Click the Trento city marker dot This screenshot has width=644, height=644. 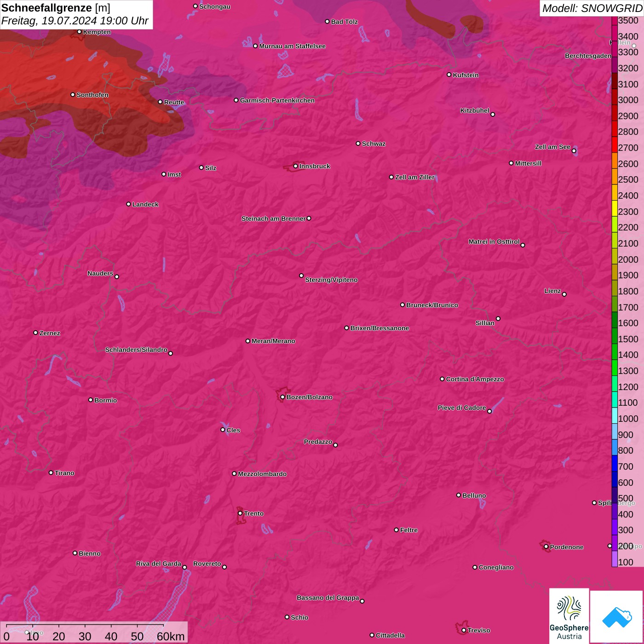[240, 513]
